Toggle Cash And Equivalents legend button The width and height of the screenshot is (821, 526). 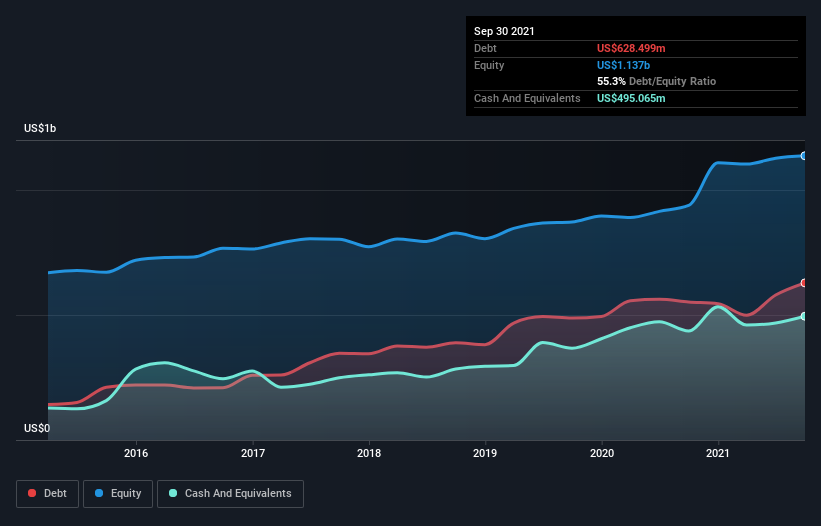230,494
